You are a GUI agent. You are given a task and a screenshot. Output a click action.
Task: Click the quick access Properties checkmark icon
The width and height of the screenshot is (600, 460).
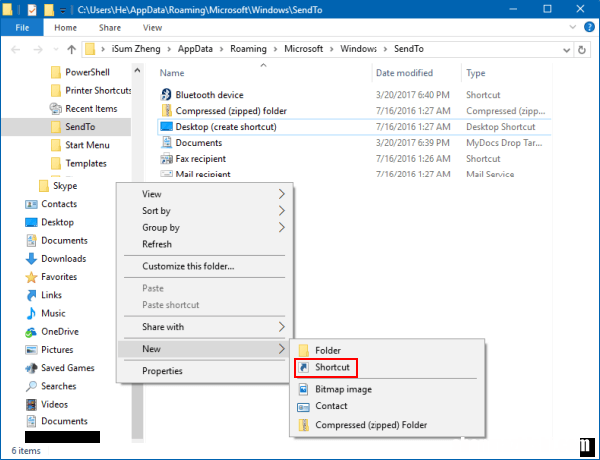click(32, 10)
